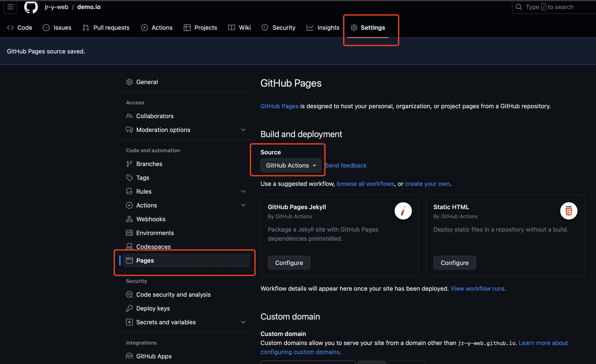Image resolution: width=596 pixels, height=364 pixels.
Task: Open the sidebar Actions settings item
Action: pyautogui.click(x=186, y=205)
